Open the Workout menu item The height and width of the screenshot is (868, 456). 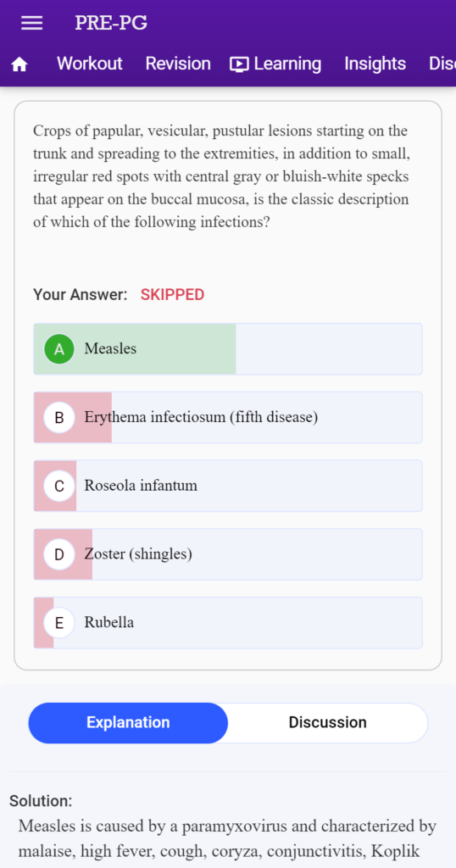[90, 64]
